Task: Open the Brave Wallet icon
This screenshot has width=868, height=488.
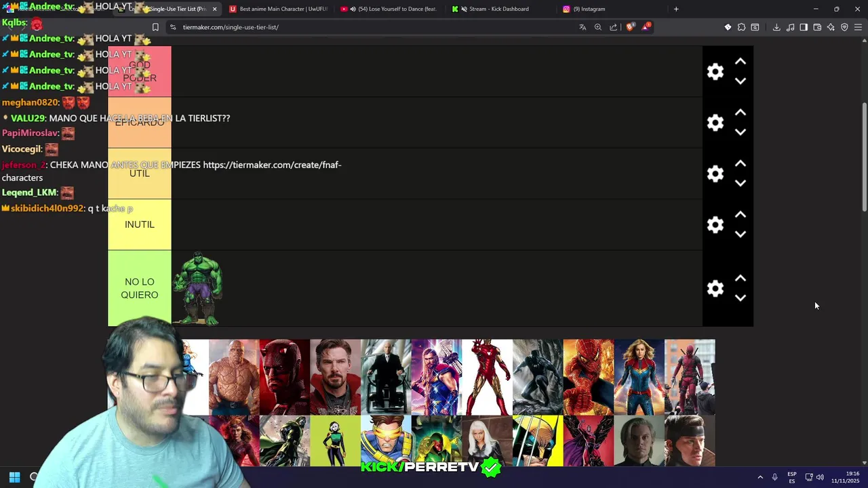Action: point(817,27)
